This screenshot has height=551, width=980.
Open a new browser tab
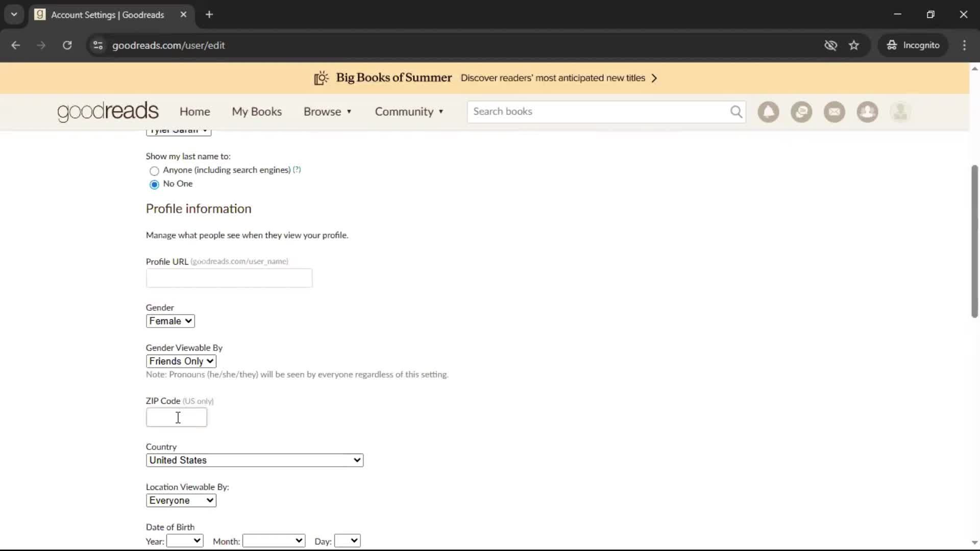[x=209, y=15]
